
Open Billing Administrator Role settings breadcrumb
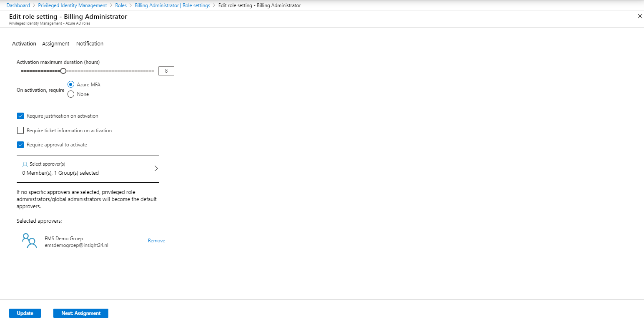pyautogui.click(x=173, y=5)
